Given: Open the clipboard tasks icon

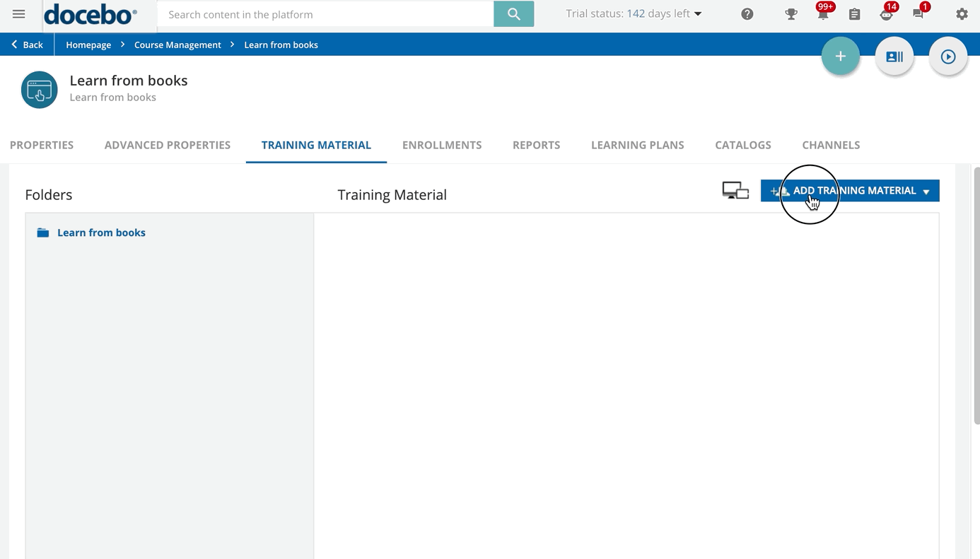Looking at the screenshot, I should tap(854, 14).
